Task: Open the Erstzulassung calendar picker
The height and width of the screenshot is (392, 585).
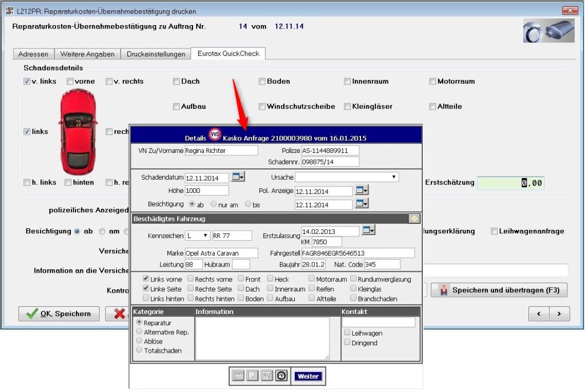Action: coord(369,230)
